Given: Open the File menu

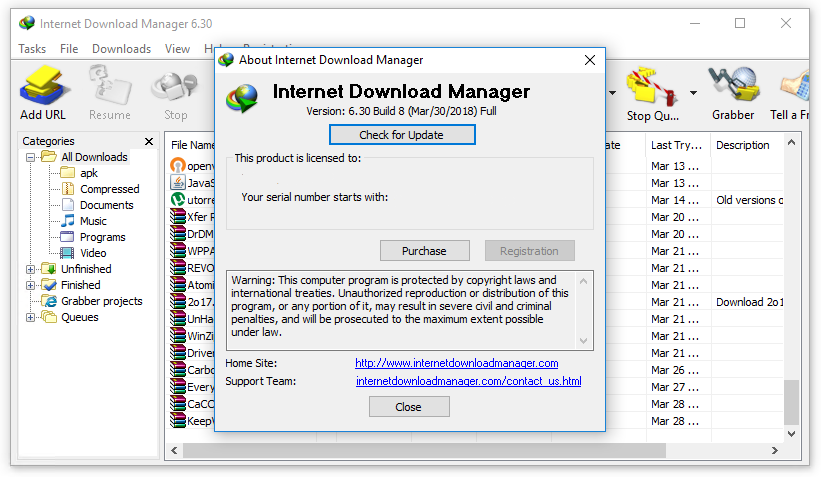Looking at the screenshot, I should pyautogui.click(x=69, y=49).
